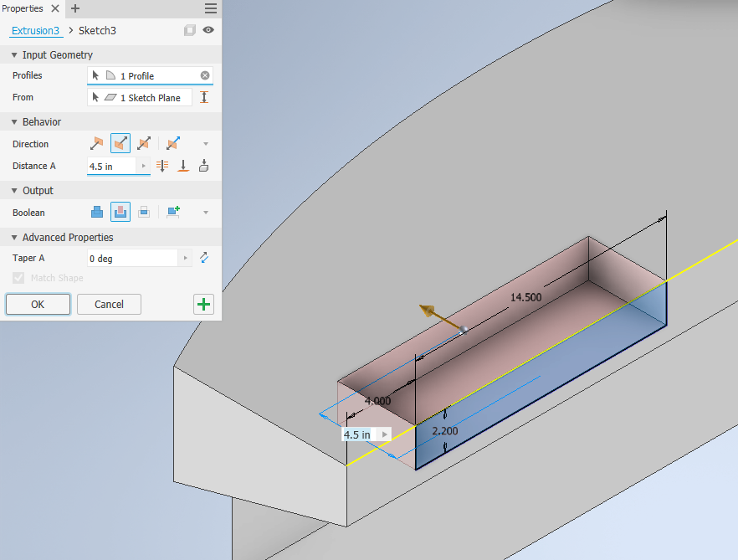Open Taper A flyout arrow
This screenshot has height=560, width=738.
tap(185, 258)
